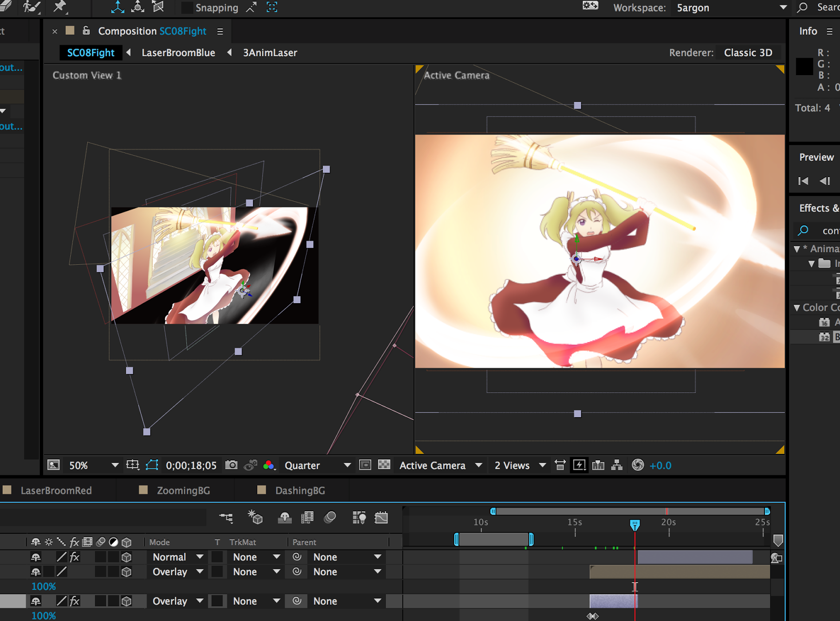Viewport: 840px width, 621px height.
Task: Open the Workspace dropdown
Action: 732,7
